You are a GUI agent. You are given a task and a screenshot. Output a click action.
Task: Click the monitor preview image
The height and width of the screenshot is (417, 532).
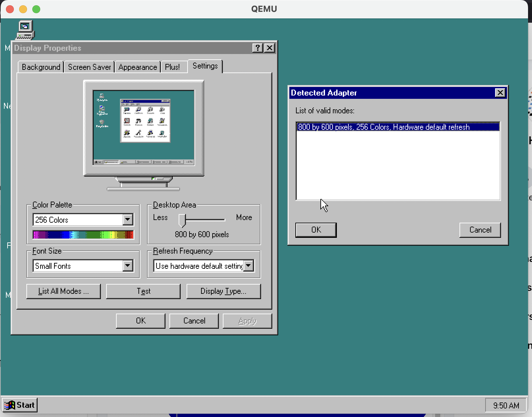[x=144, y=128]
